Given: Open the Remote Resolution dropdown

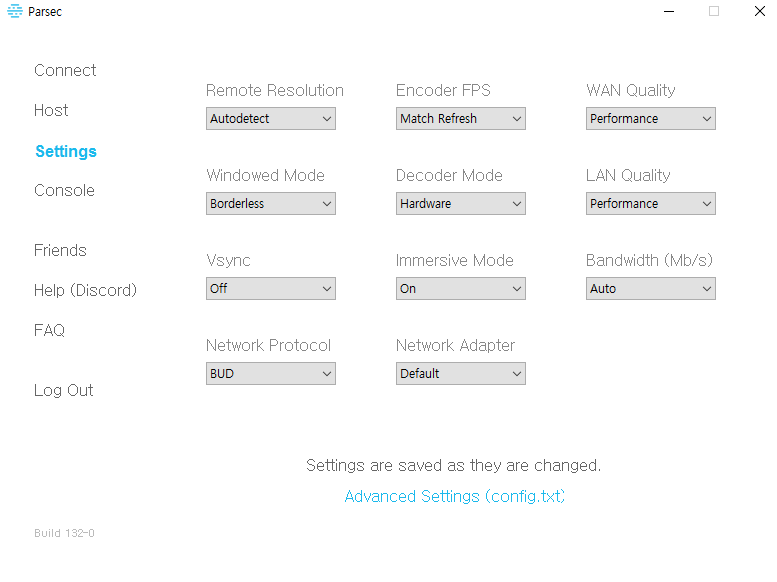Looking at the screenshot, I should point(271,118).
